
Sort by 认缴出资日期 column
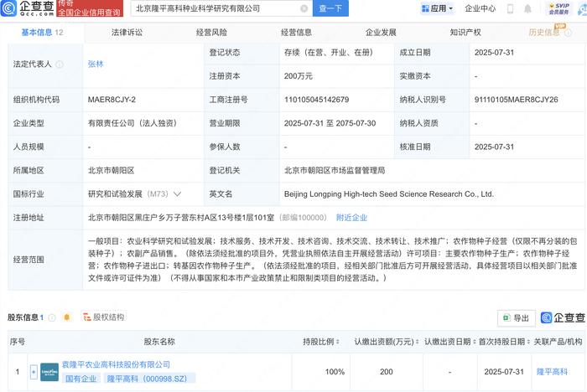coord(474,342)
